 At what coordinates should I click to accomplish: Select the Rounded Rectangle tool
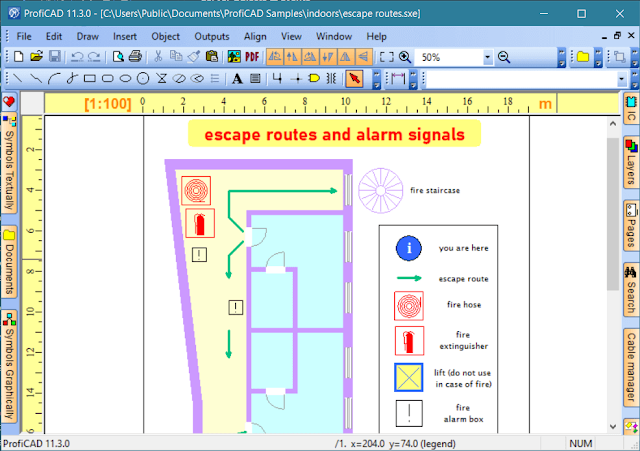pyautogui.click(x=108, y=78)
